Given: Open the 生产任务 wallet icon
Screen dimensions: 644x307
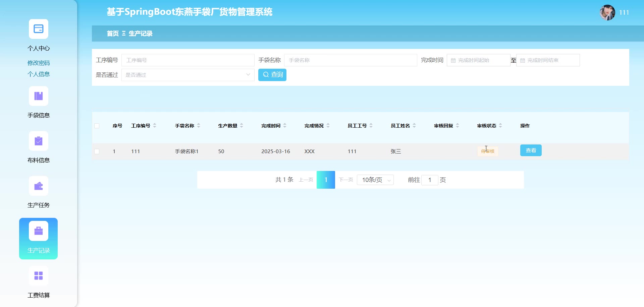Looking at the screenshot, I should tap(38, 186).
